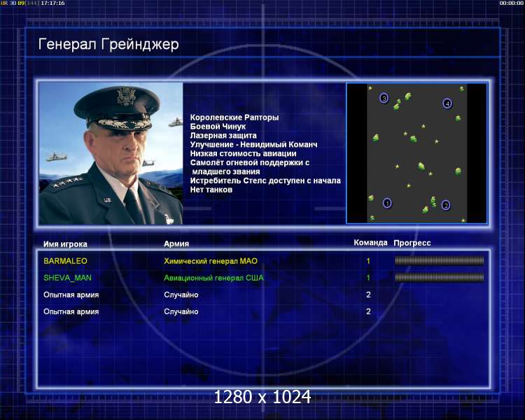This screenshot has height=420, width=525.
Task: Click team number in SHEVA_MAN row
Action: click(368, 278)
